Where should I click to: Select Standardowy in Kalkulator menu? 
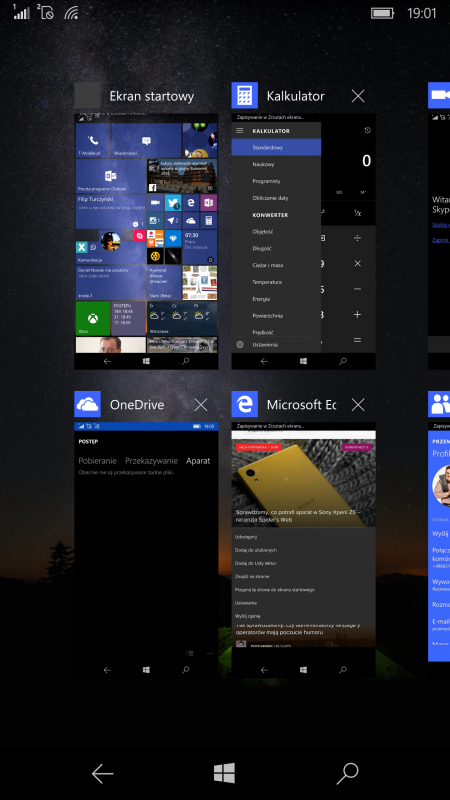coord(276,147)
